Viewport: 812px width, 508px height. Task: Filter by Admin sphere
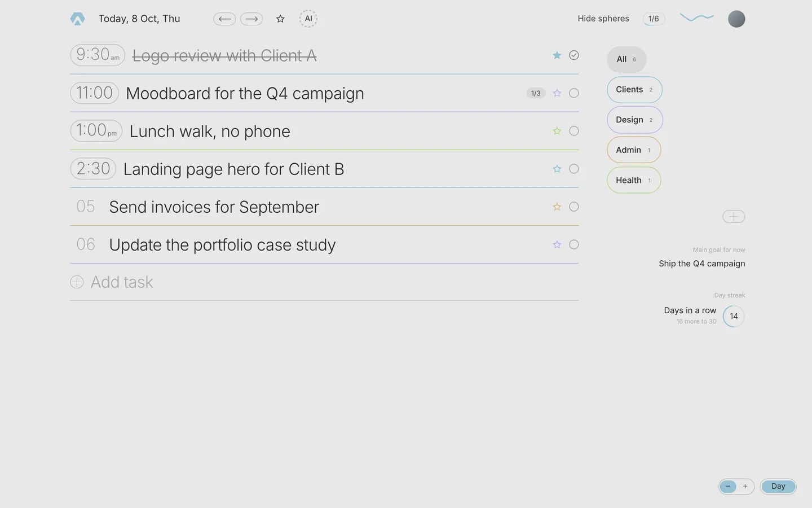[x=634, y=150]
